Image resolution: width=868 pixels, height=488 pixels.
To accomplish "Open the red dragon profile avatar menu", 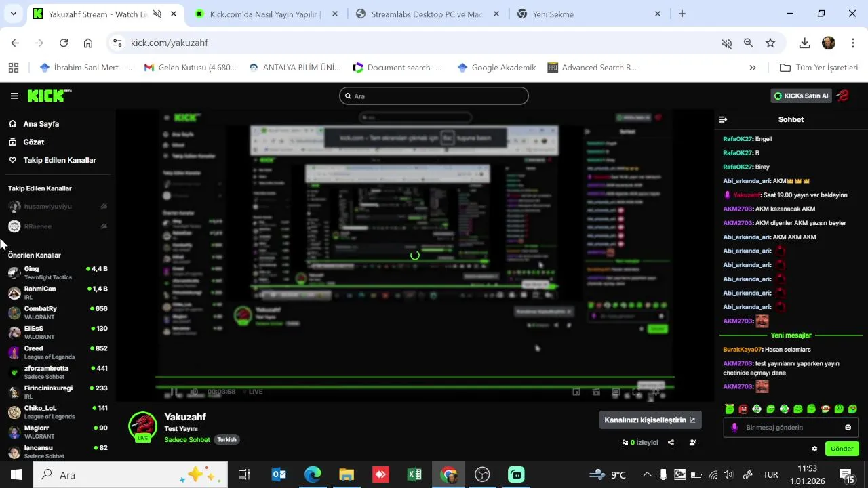I will [x=842, y=96].
